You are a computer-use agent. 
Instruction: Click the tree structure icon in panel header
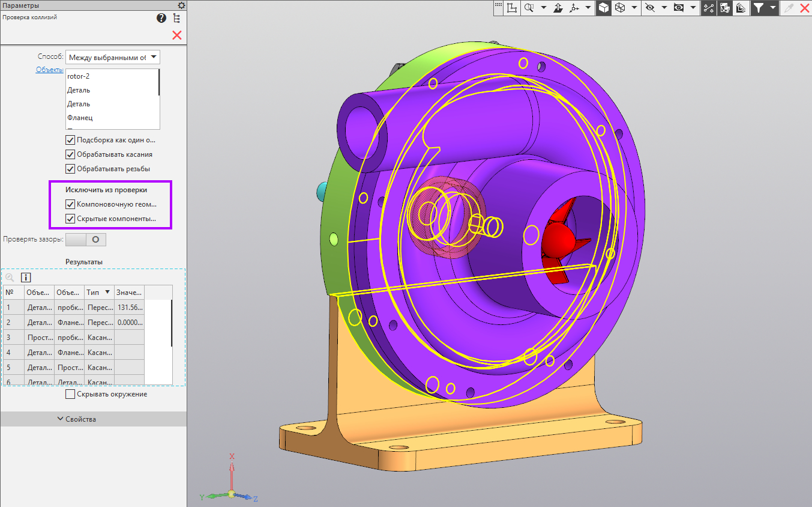point(176,18)
